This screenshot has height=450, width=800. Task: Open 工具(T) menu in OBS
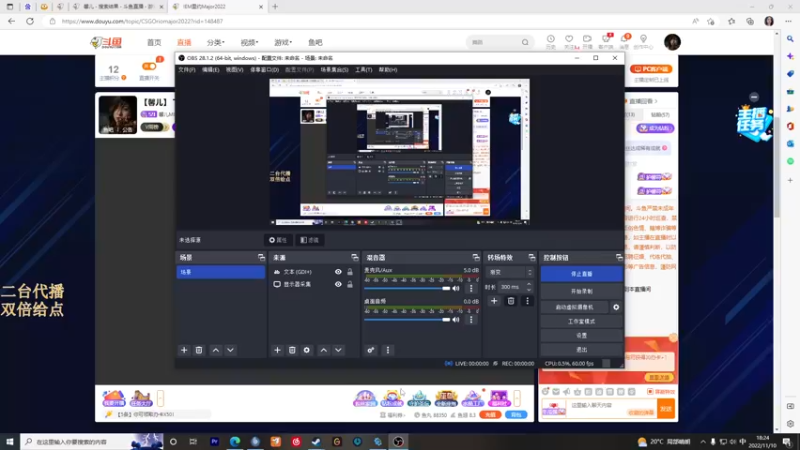coord(363,70)
